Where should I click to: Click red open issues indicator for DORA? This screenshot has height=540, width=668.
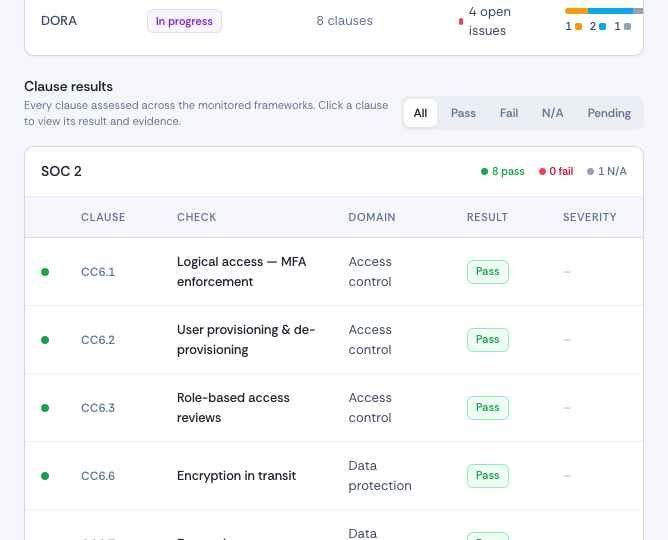461,21
